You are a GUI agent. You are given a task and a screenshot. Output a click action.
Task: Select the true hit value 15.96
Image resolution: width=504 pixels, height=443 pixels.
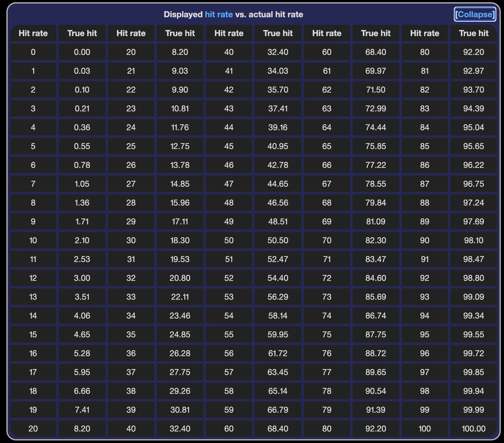pyautogui.click(x=180, y=203)
